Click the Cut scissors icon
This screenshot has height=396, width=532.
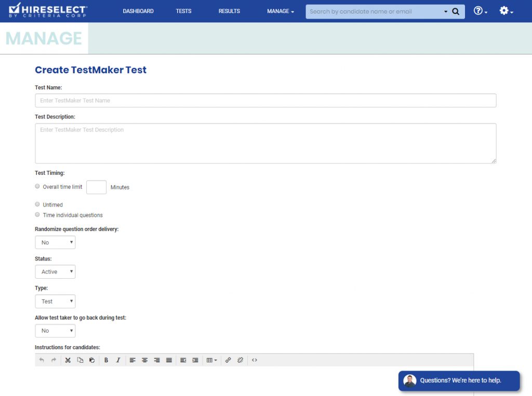click(68, 360)
